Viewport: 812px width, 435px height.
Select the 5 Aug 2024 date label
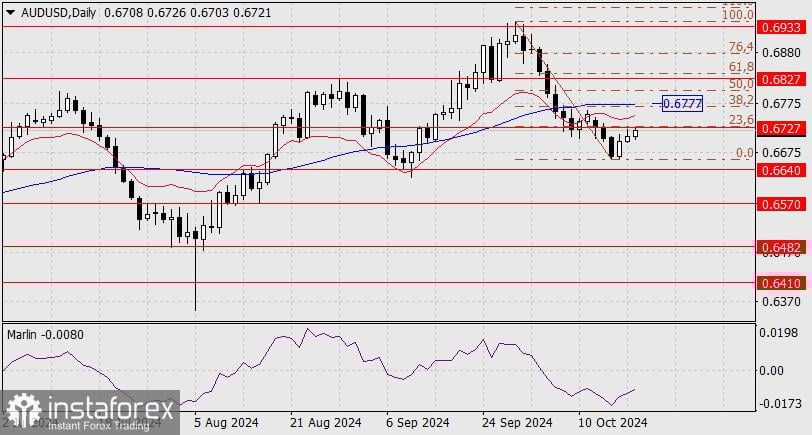[224, 422]
